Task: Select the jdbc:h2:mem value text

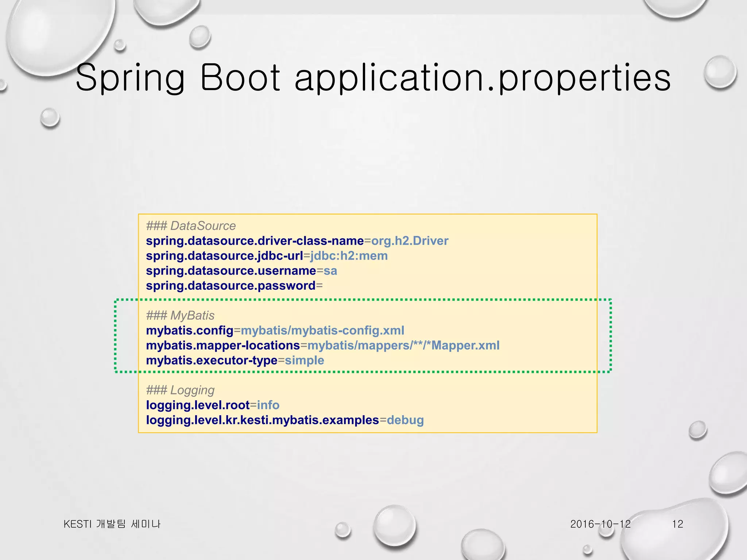Action: 349,256
